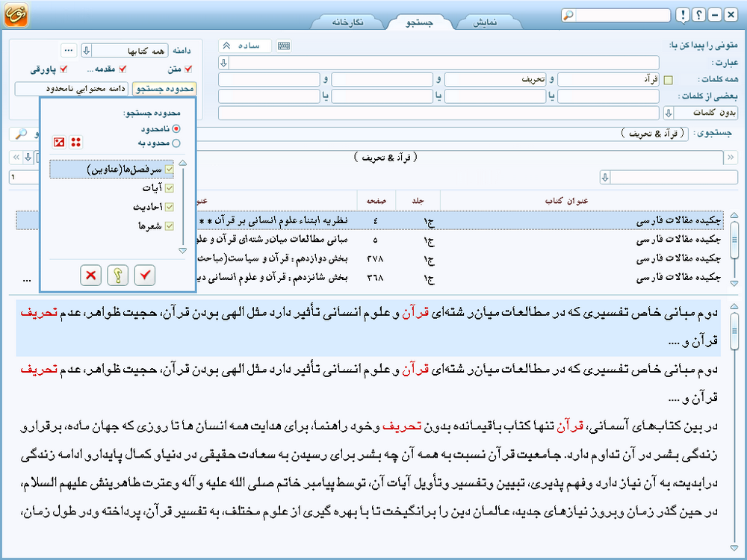
Task: Click the text pane scrollbar thumb
Action: (734, 331)
